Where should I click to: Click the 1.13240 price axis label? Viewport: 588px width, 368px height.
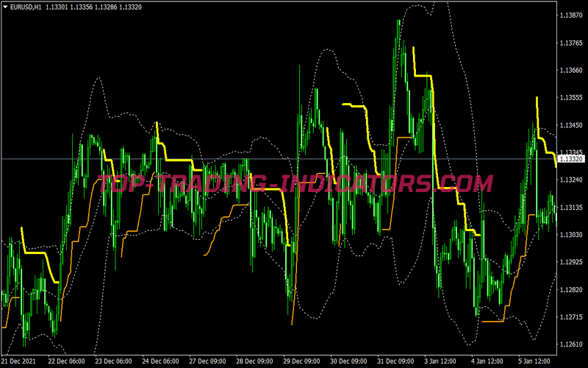tap(571, 180)
